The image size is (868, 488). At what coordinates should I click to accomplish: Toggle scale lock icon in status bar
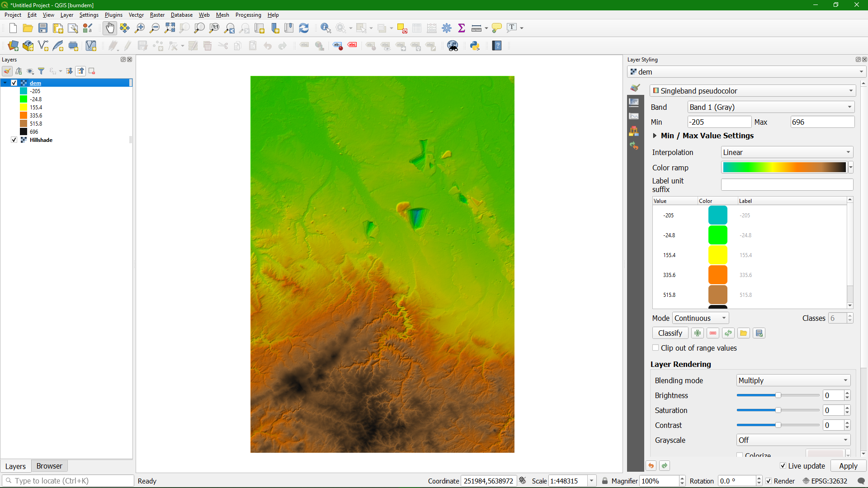604,481
